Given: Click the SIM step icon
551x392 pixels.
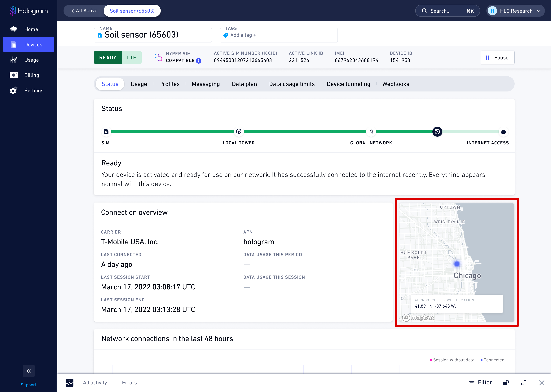Looking at the screenshot, I should point(106,132).
